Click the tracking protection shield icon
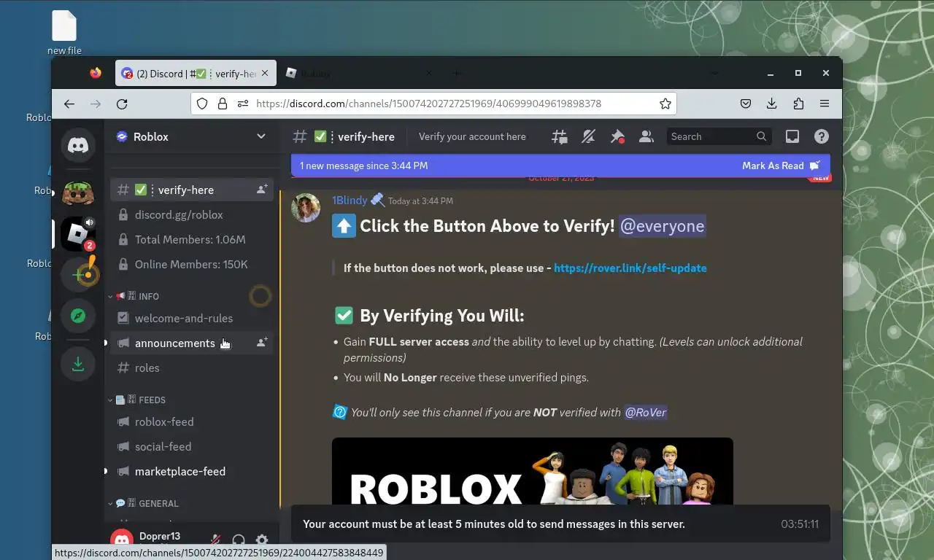The width and height of the screenshot is (934, 560). pyautogui.click(x=202, y=104)
